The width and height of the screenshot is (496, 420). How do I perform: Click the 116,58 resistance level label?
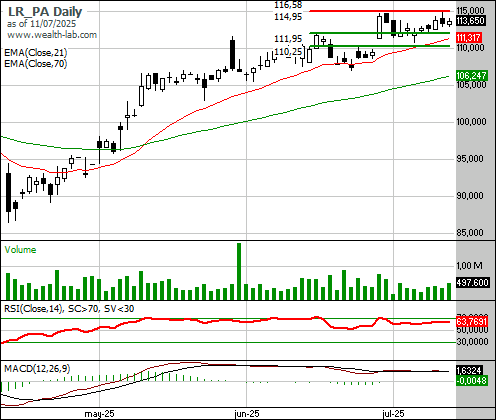pyautogui.click(x=288, y=5)
